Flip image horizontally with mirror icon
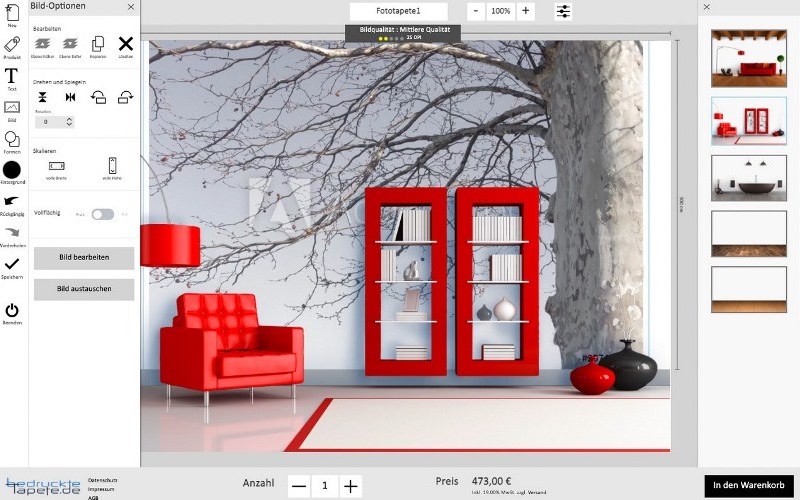Viewport: 800px width, 500px height. click(70, 97)
